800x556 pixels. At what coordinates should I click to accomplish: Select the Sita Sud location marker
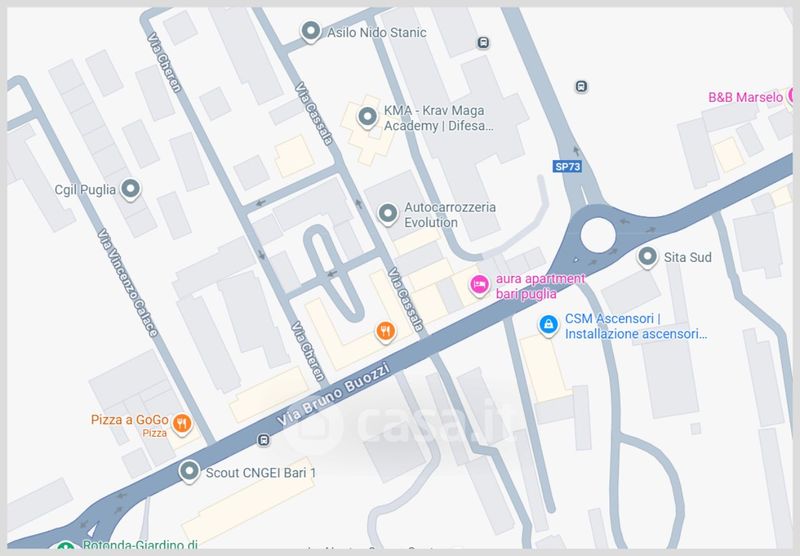pos(647,257)
